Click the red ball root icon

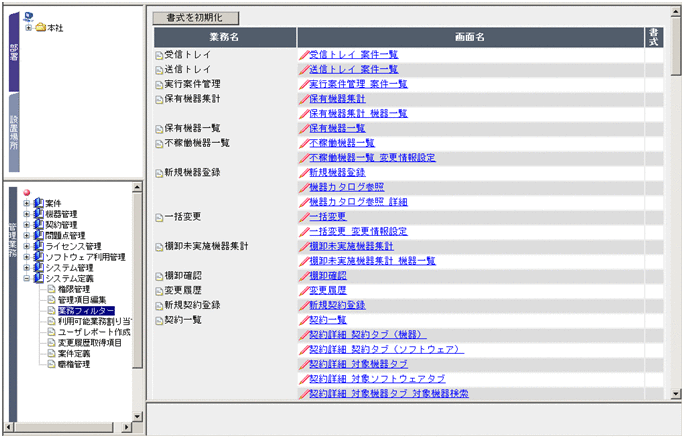coord(27,192)
